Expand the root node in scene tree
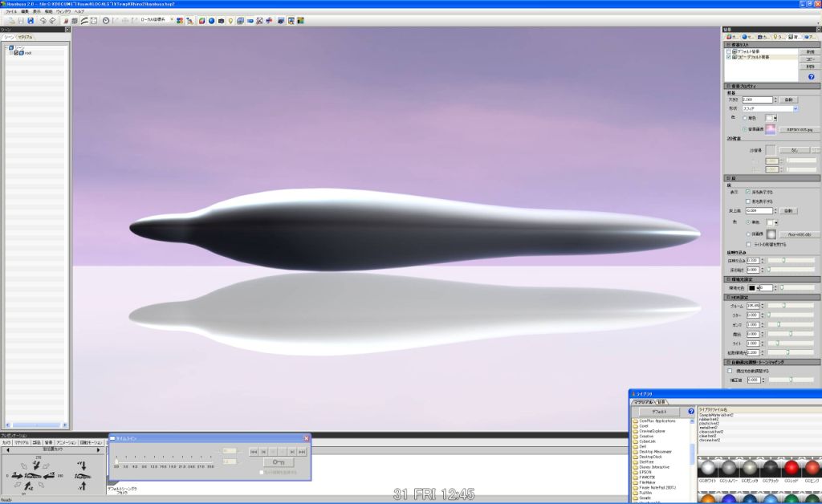Screen dimensions: 822x504 [11, 53]
